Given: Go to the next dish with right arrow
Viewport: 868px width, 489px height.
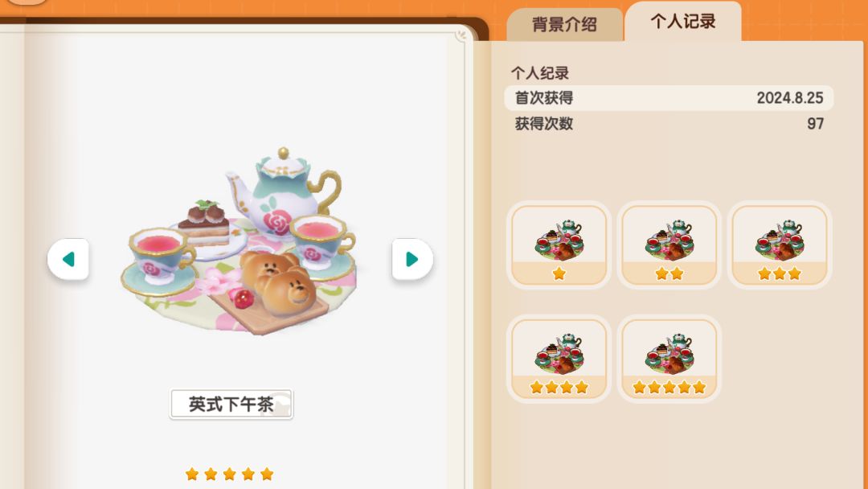Looking at the screenshot, I should pyautogui.click(x=412, y=259).
